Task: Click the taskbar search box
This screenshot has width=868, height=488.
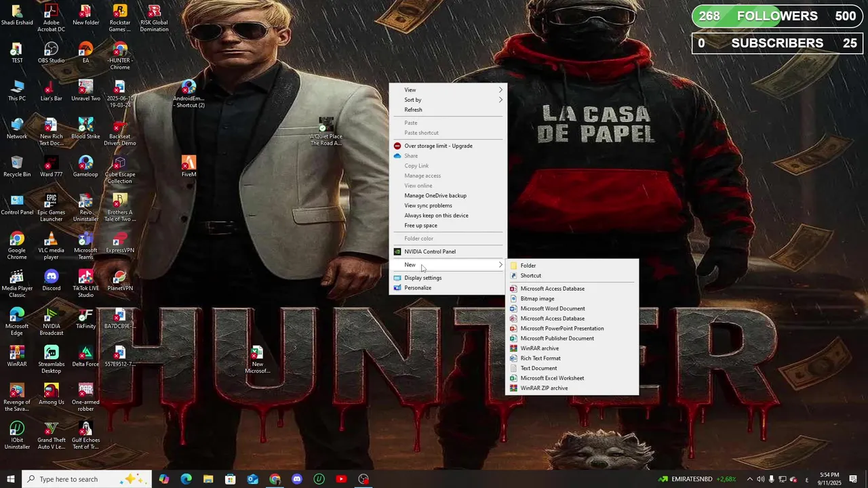Action: pyautogui.click(x=88, y=479)
